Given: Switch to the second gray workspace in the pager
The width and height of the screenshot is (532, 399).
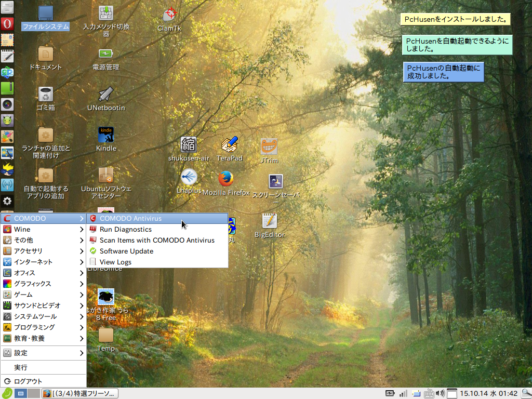Looking at the screenshot, I should click(34, 394).
